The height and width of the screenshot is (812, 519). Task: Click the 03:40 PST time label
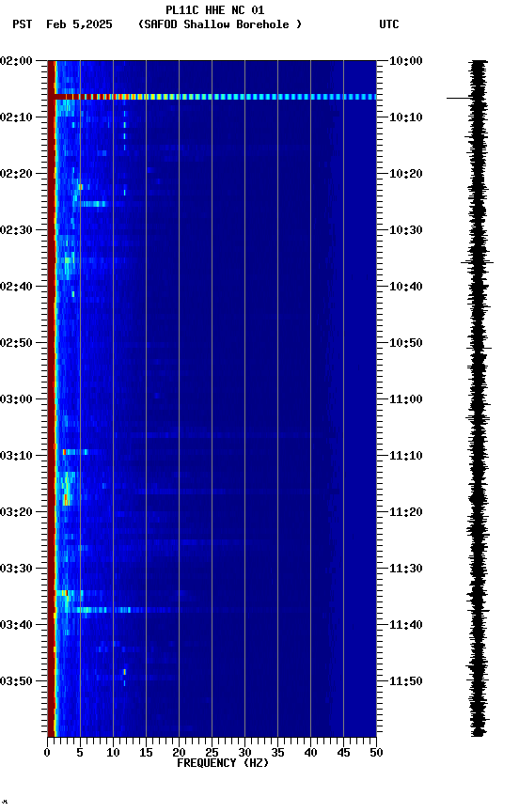pos(16,625)
